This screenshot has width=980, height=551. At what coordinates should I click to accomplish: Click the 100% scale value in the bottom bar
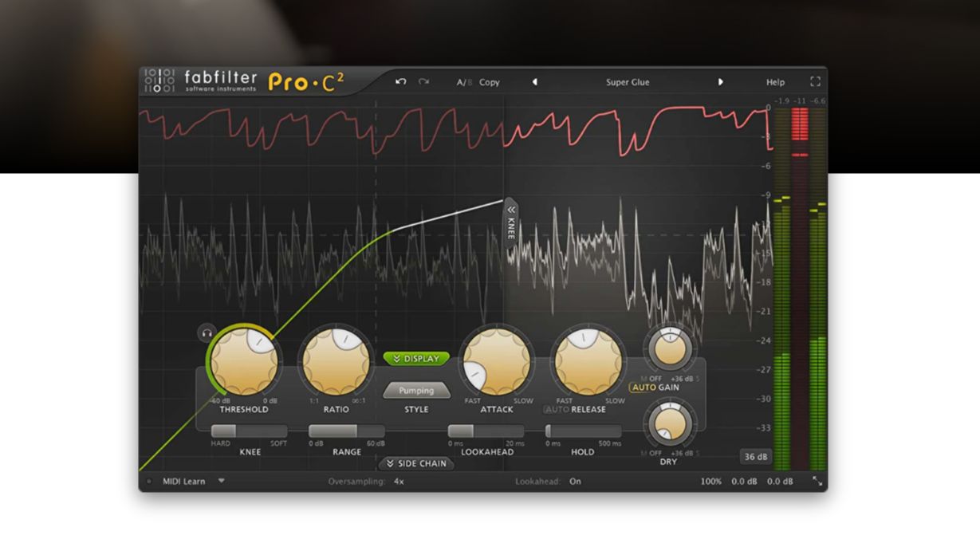pyautogui.click(x=711, y=482)
